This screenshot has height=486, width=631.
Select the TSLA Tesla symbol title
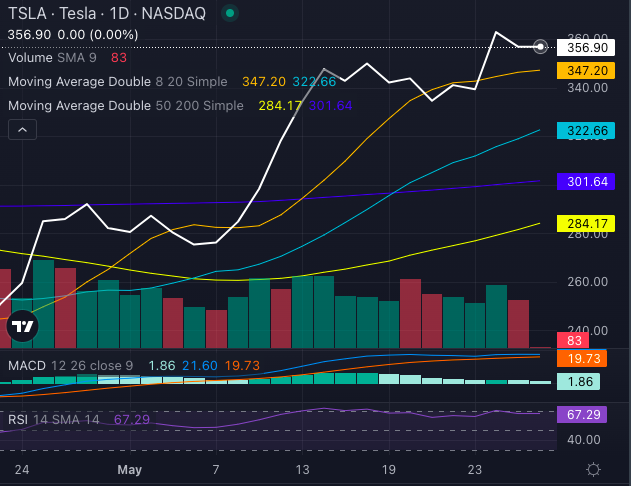[107, 14]
